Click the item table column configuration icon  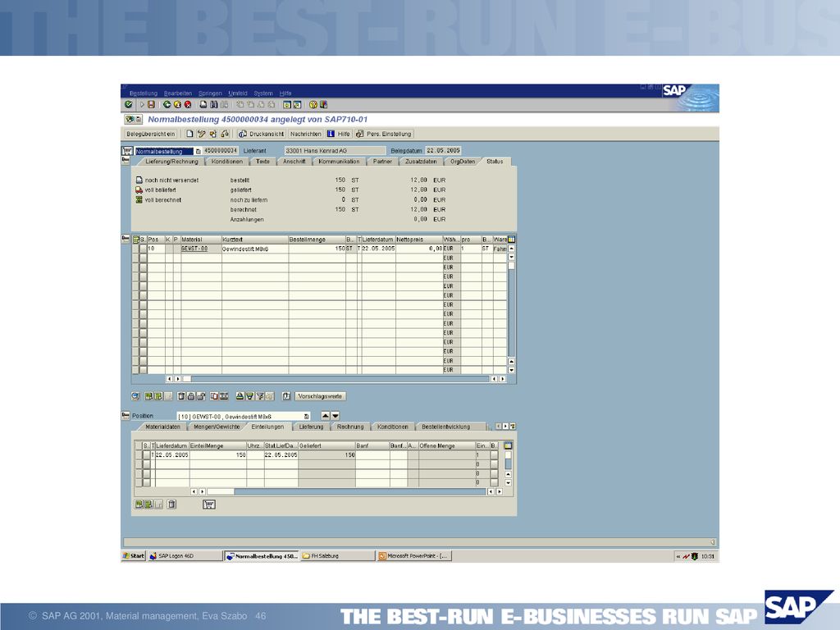coord(511,240)
